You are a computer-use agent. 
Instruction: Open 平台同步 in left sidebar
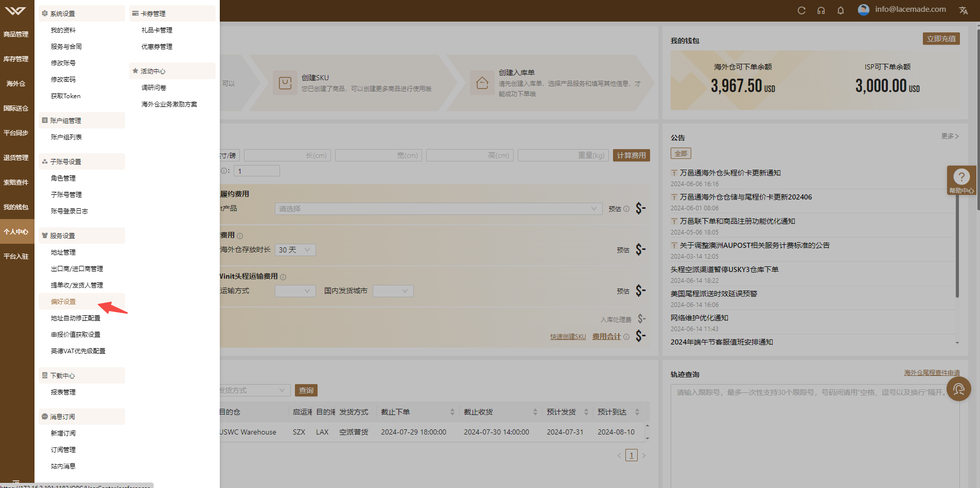(x=16, y=133)
